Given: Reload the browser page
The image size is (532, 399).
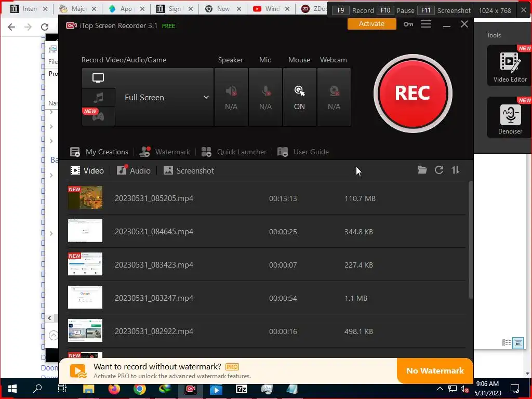Looking at the screenshot, I should (45, 27).
